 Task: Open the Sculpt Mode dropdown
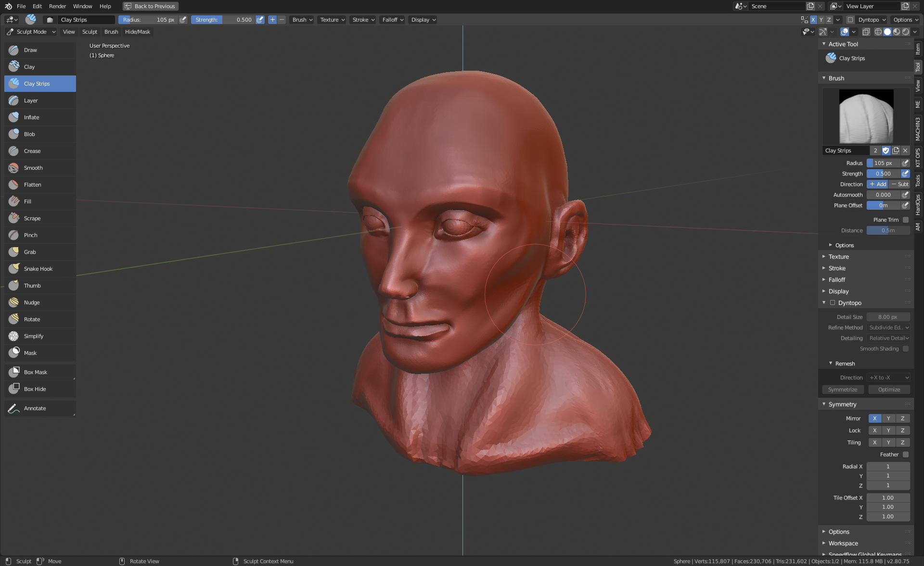pos(31,32)
